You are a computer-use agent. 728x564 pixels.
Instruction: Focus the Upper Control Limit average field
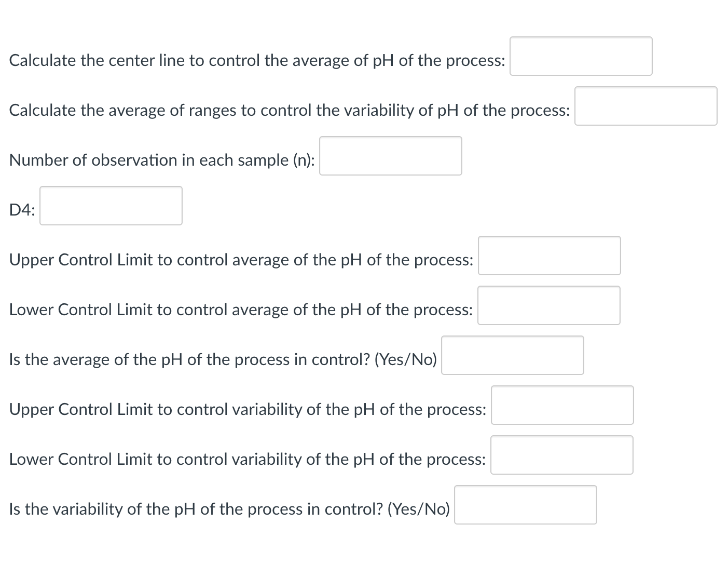(549, 256)
